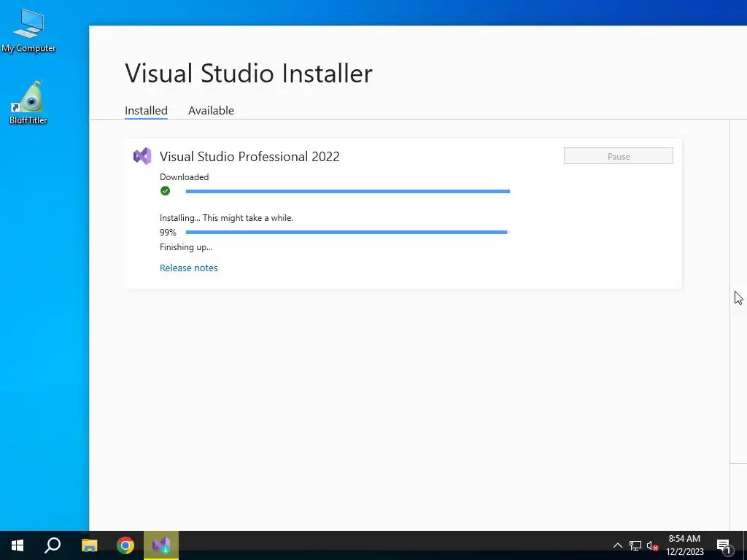Image resolution: width=747 pixels, height=560 pixels.
Task: Click the Downloaded progress bar
Action: [x=348, y=192]
